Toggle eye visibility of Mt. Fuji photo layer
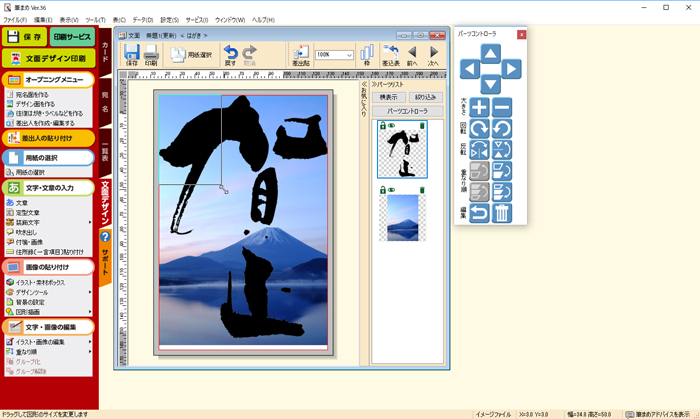 coord(390,189)
